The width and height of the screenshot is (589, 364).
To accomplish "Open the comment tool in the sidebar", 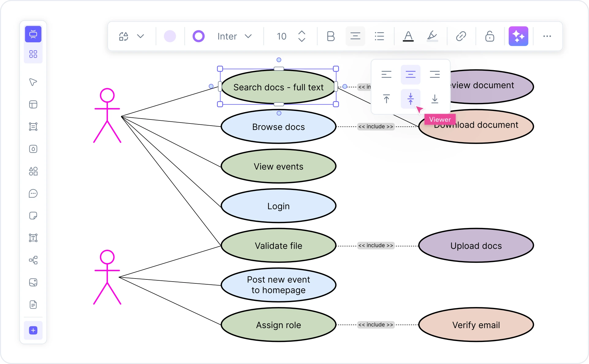I will click(x=33, y=193).
